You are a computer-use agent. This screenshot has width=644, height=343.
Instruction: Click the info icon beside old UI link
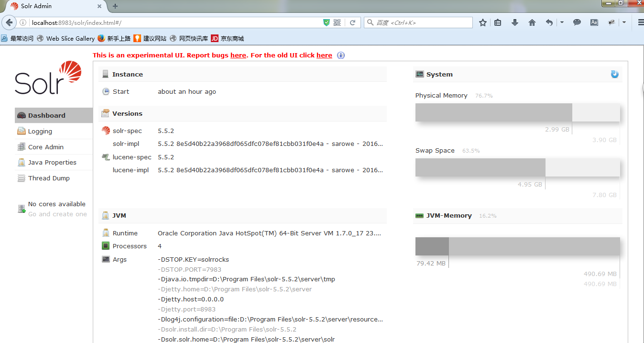(x=341, y=55)
